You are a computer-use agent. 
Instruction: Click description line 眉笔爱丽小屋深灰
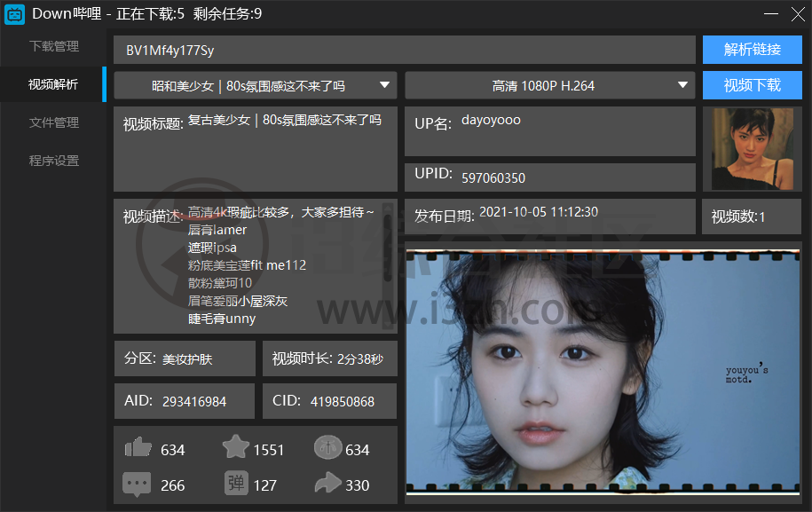[x=238, y=301]
